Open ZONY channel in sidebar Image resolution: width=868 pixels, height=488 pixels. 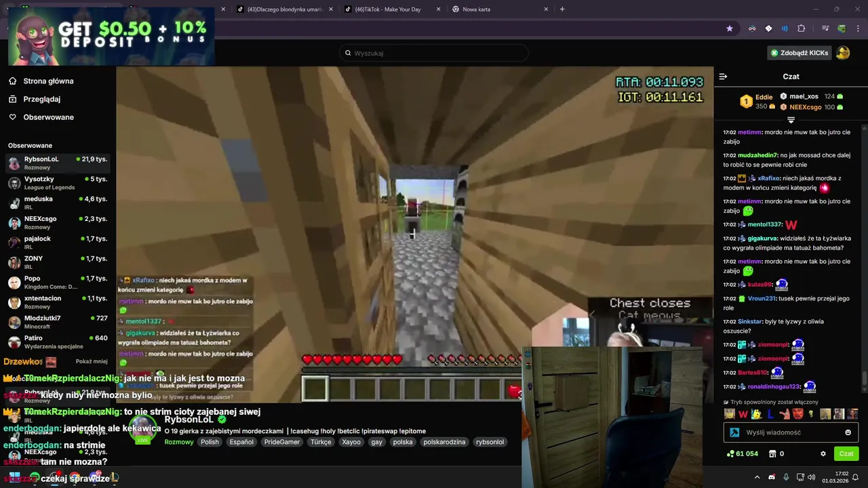[58, 262]
